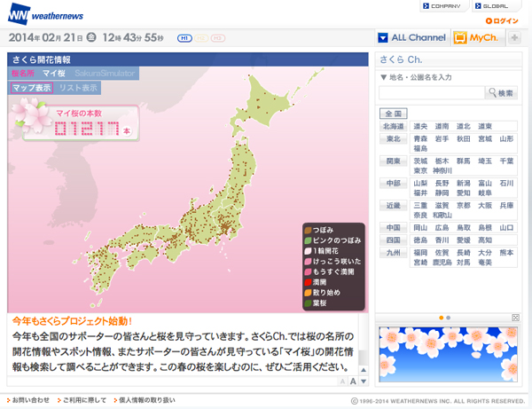Viewport: 532px width, 409px height.
Task: Click the place name search input field
Action: click(432, 92)
